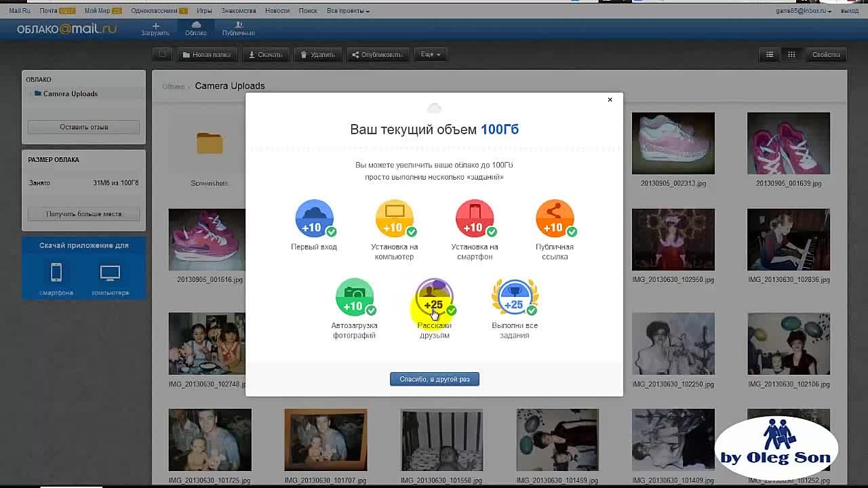
Task: Click 'Получить больше места' button
Action: pyautogui.click(x=83, y=213)
